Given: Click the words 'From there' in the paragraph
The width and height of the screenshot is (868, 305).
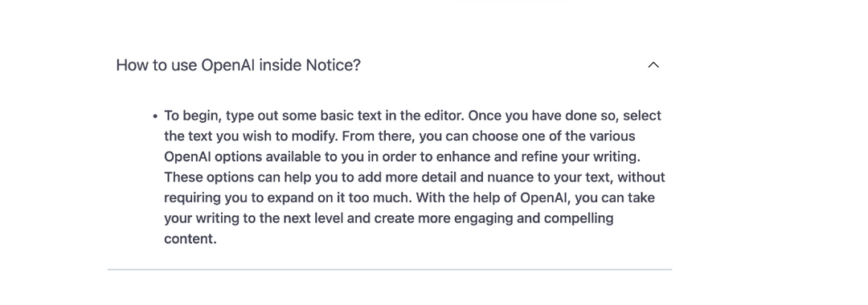Looking at the screenshot, I should (x=379, y=136).
